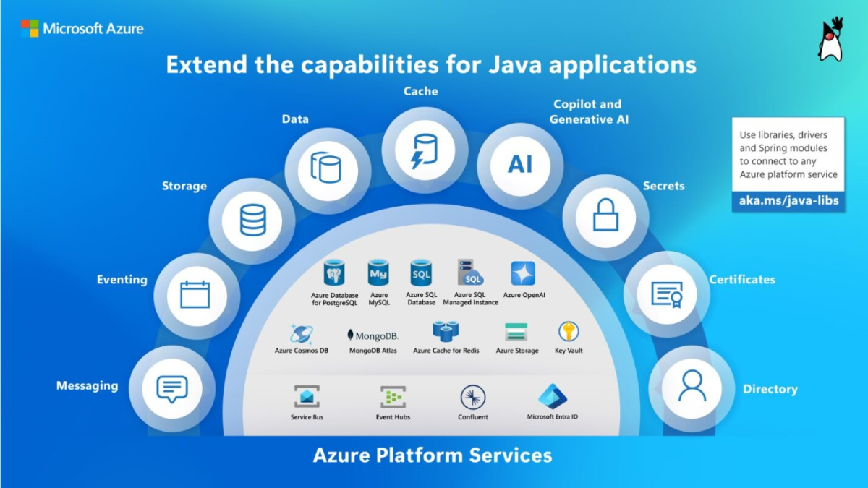Screen dimensions: 868x488
Task: Select the Azure OpenAI icon
Action: (x=522, y=272)
